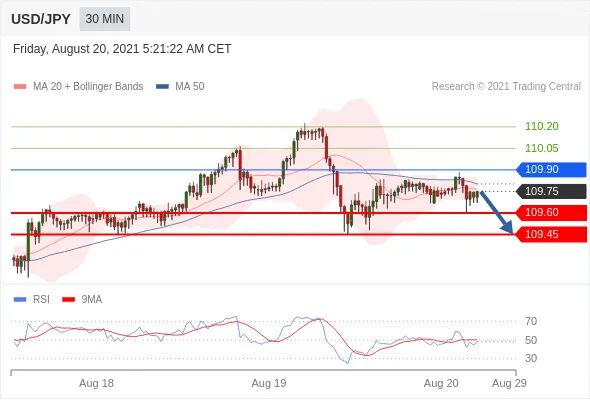Screen dimensions: 590x400
Task: Toggle the MA 20 + Bollinger Bands legend
Action: click(x=88, y=87)
